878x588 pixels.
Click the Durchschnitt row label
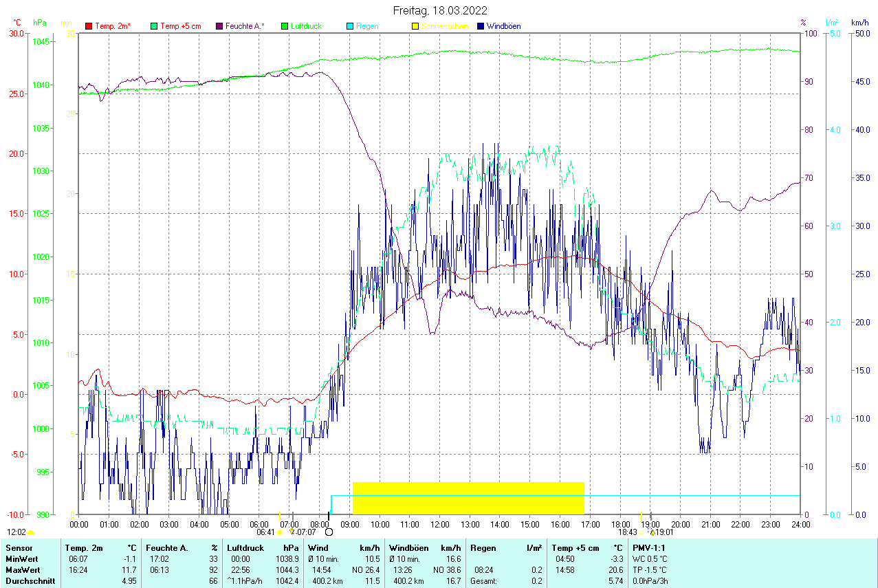tap(29, 581)
